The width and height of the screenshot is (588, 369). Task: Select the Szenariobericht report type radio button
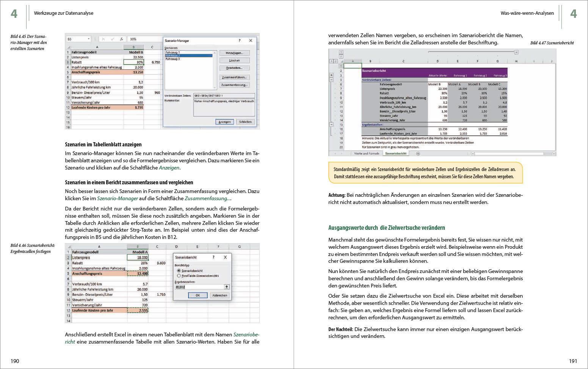point(179,271)
